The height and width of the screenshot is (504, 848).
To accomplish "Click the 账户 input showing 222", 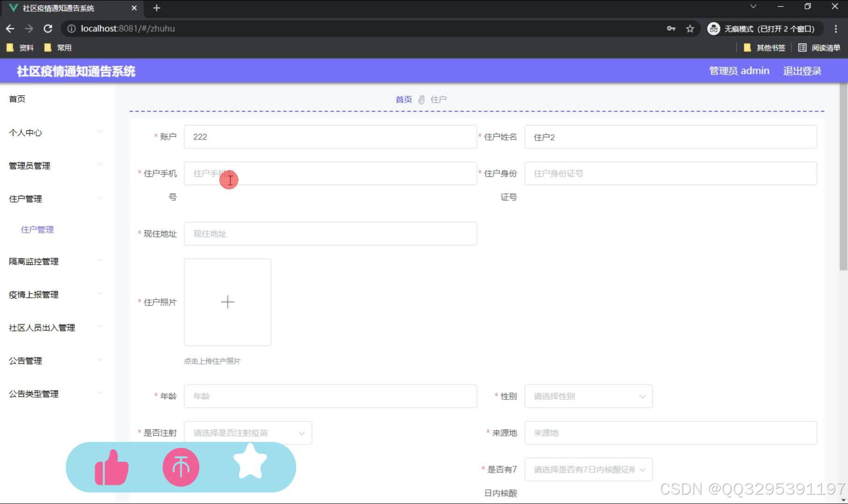I will click(x=330, y=136).
